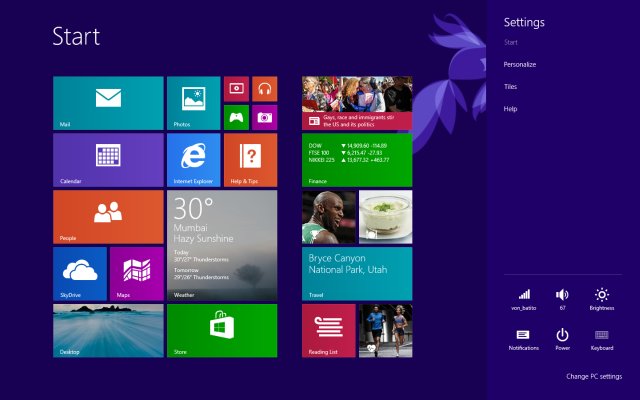Launch the Maps tile
Image resolution: width=640 pixels, height=400 pixels.
click(x=136, y=273)
